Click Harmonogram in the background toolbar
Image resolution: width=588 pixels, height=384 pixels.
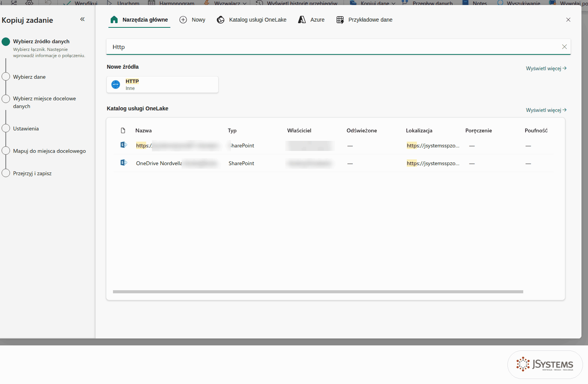171,3
